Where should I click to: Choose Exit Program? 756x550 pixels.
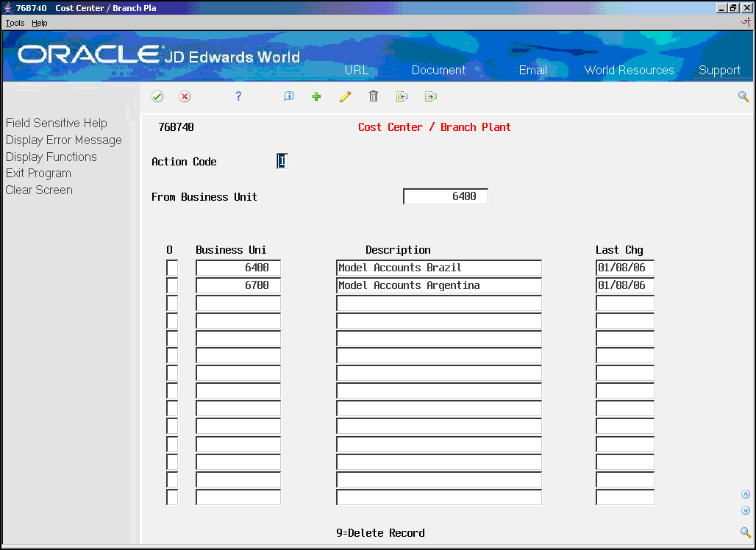(38, 173)
